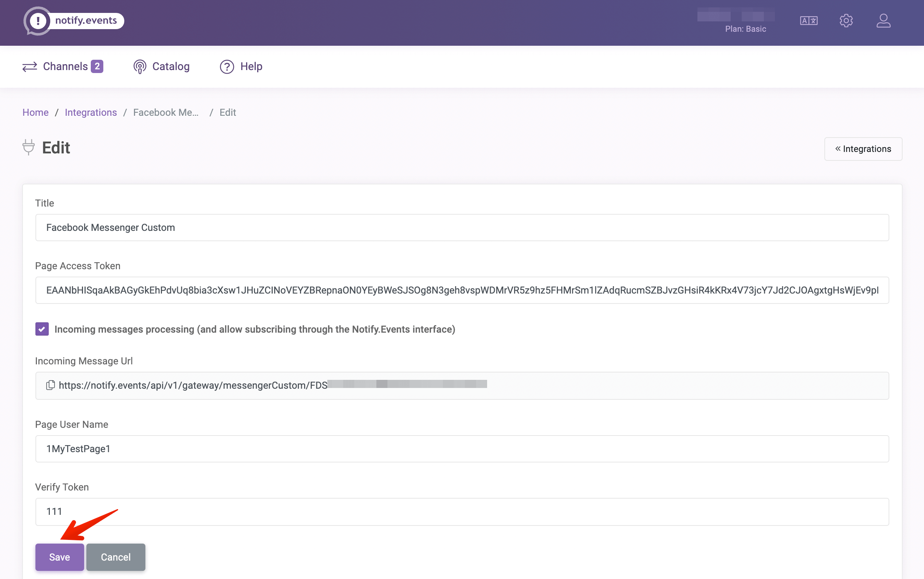The width and height of the screenshot is (924, 579).
Task: Open the language translation icon
Action: click(809, 21)
